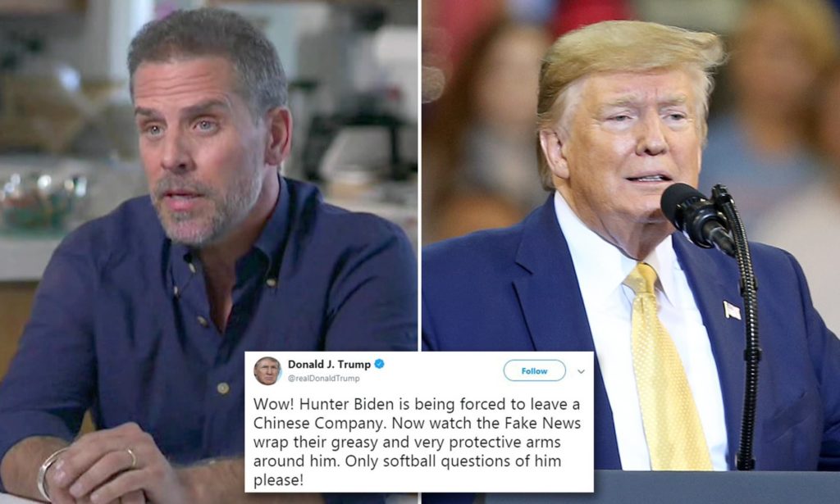Click the gold ring on the finger
This screenshot has height=504, width=840.
[131, 457]
